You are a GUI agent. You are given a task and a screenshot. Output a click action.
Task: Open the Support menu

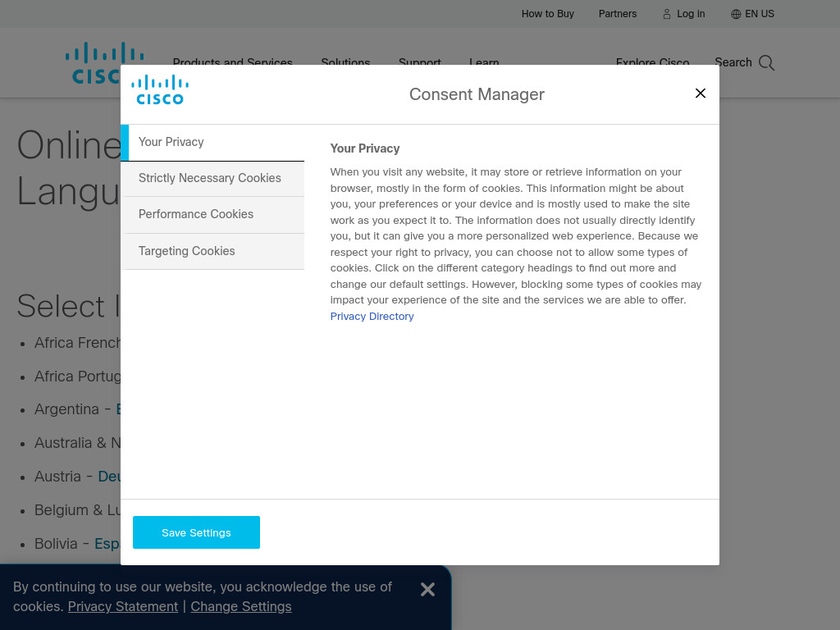pos(419,61)
